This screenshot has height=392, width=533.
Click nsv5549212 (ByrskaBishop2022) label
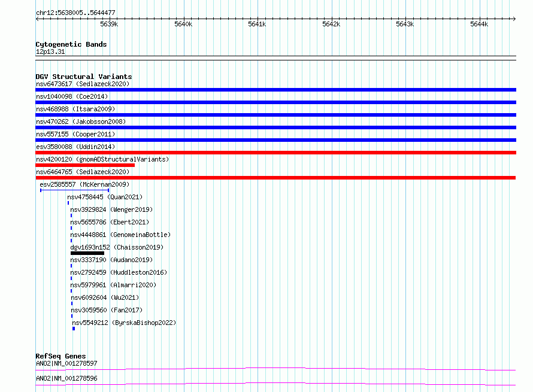coord(124,323)
